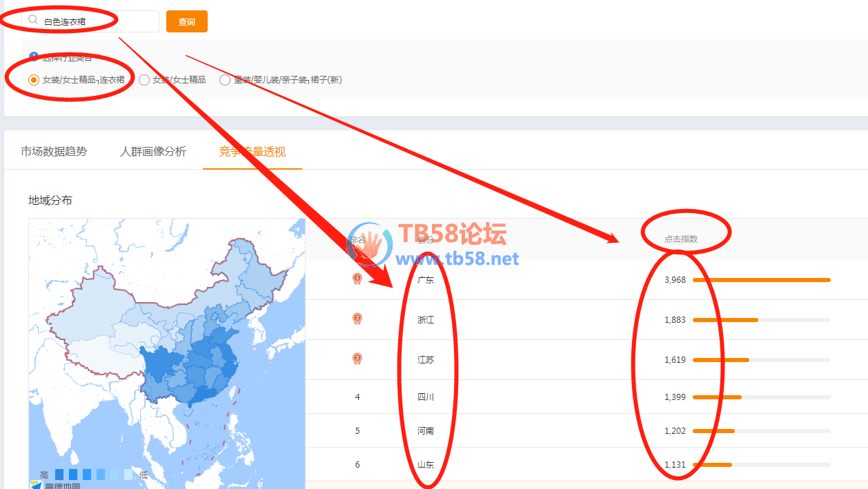The height and width of the screenshot is (489, 868).
Task: Click the 四川 province name
Action: [x=426, y=397]
